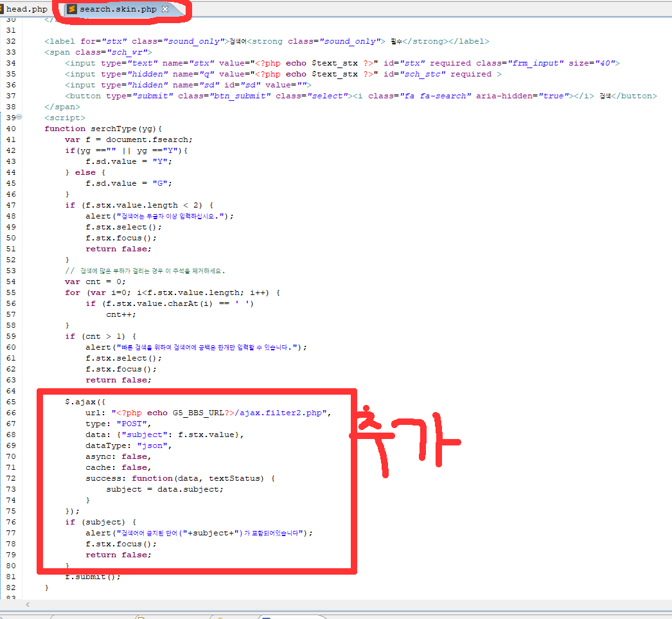Place cursor on the f.submit(); line

(93, 577)
